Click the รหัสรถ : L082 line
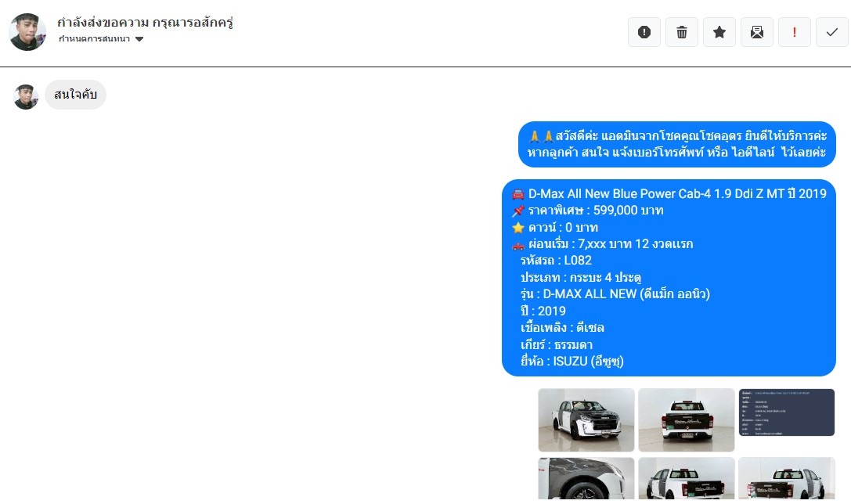Image resolution: width=851 pixels, height=504 pixels. click(556, 261)
